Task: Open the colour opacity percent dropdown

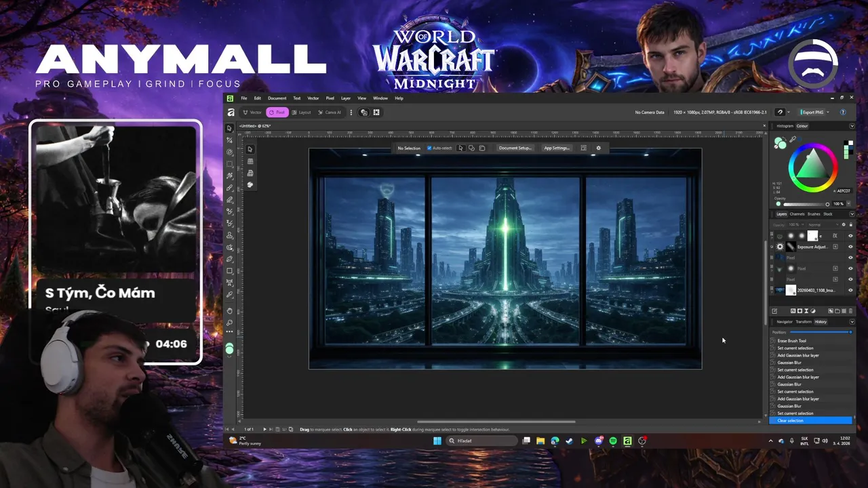Action: (x=848, y=203)
